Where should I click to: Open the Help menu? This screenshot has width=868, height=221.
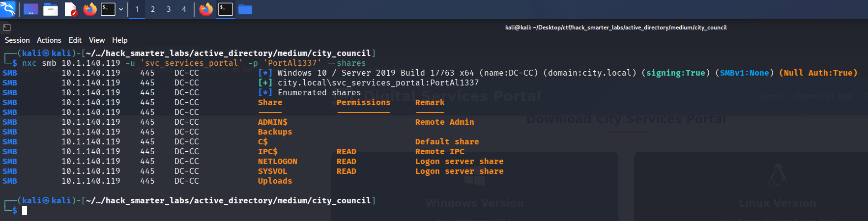119,40
